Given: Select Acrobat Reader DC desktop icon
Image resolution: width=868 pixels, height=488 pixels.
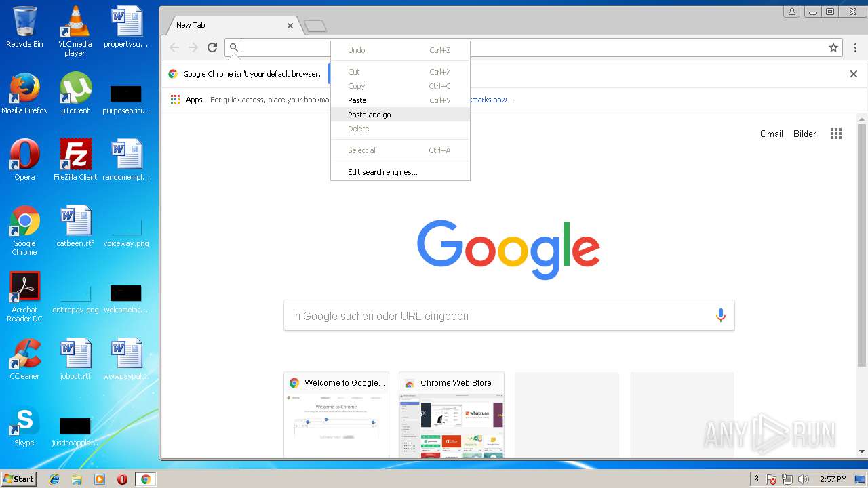Looking at the screenshot, I should (24, 297).
